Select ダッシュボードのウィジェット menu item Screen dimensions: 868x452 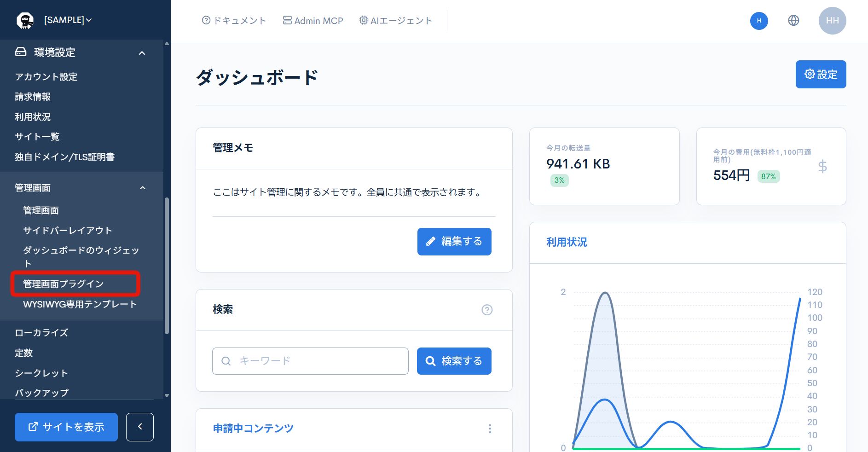click(x=81, y=257)
